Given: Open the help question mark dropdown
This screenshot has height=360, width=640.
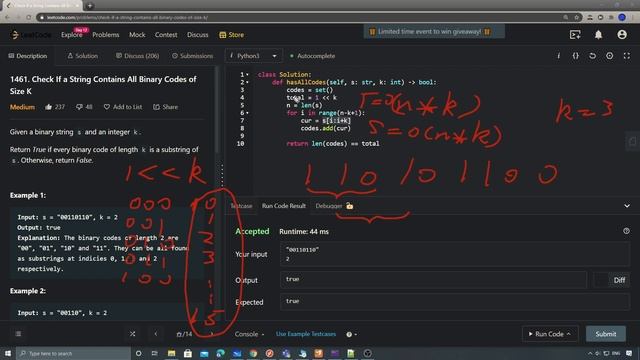Looking at the screenshot, I should click(x=351, y=334).
